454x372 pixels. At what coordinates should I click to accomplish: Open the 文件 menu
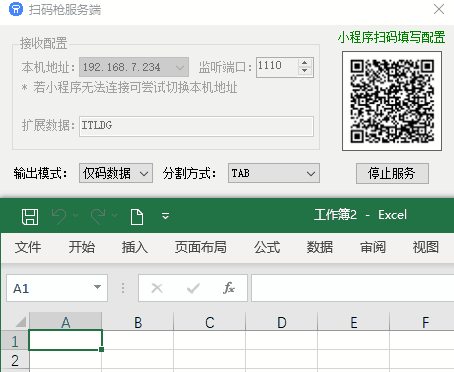28,247
